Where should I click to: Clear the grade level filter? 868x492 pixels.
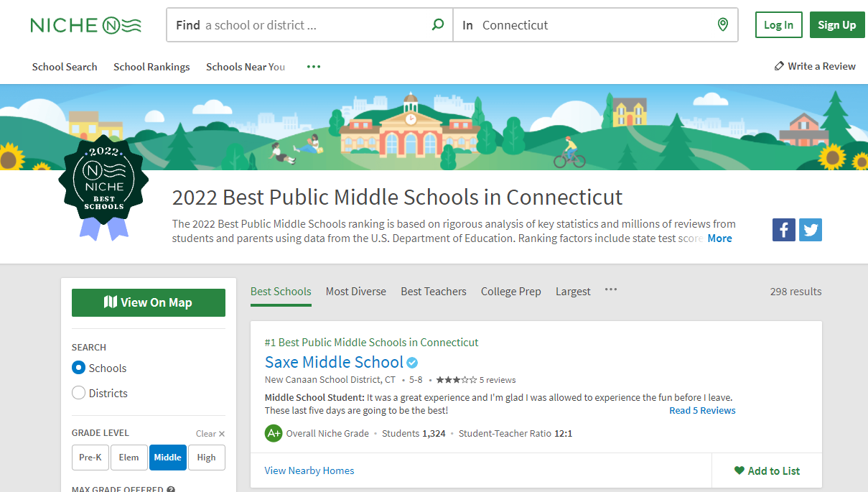tap(210, 434)
